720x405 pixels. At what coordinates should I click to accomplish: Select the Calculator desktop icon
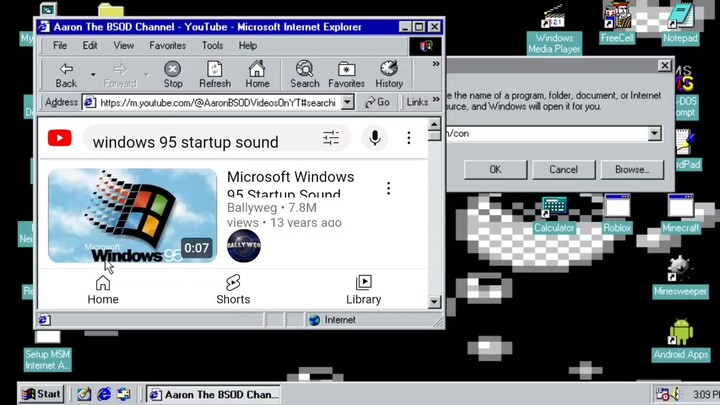pyautogui.click(x=554, y=215)
